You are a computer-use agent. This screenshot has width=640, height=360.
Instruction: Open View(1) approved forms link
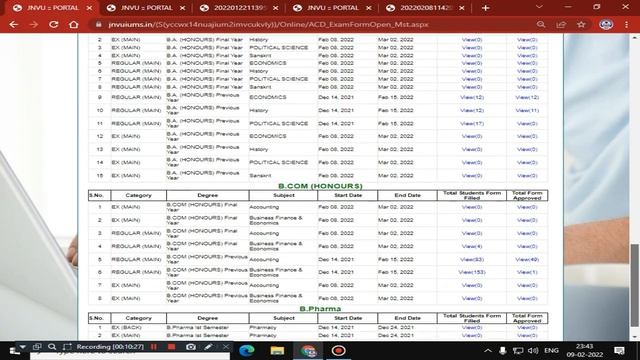pos(527,272)
